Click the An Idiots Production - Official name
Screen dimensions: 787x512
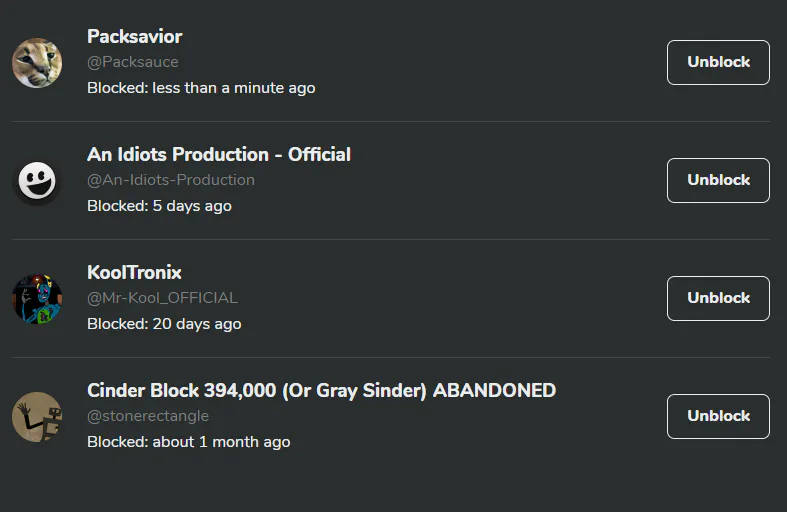pos(219,155)
